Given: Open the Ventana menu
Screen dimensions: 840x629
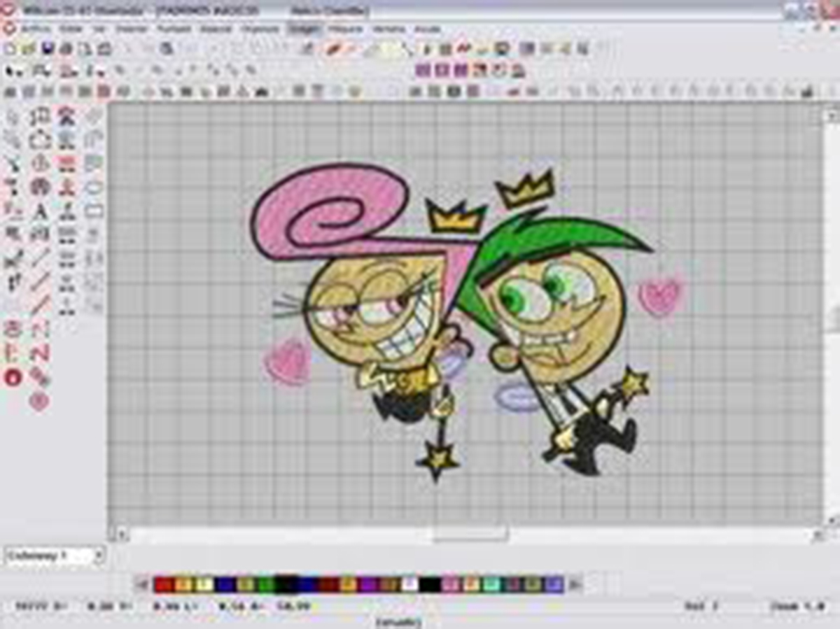Looking at the screenshot, I should click(x=388, y=29).
